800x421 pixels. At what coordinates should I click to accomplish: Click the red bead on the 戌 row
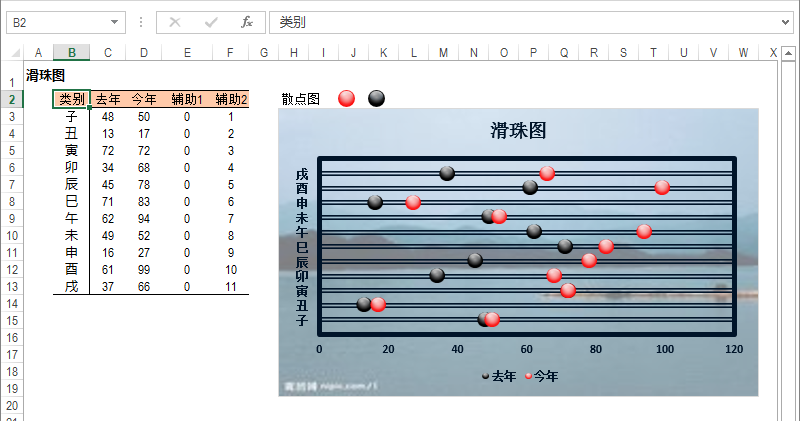[547, 173]
